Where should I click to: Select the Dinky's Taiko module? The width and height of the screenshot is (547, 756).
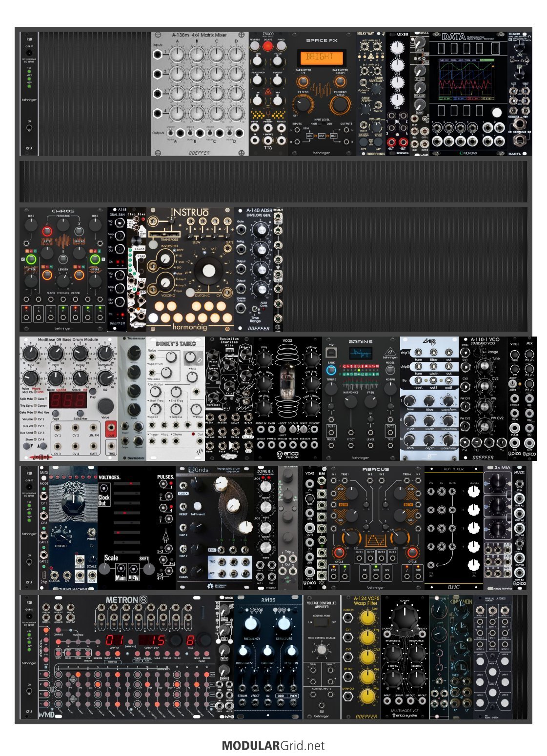pos(176,398)
